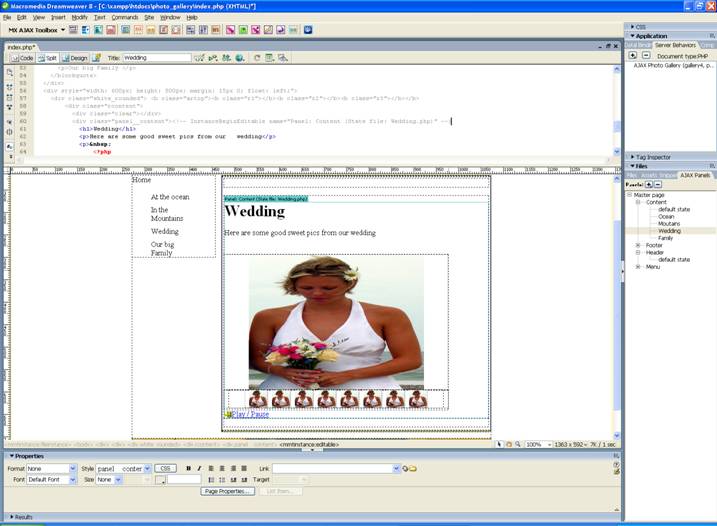Click the large bride photo
The width and height of the screenshot is (717, 526).
336,322
